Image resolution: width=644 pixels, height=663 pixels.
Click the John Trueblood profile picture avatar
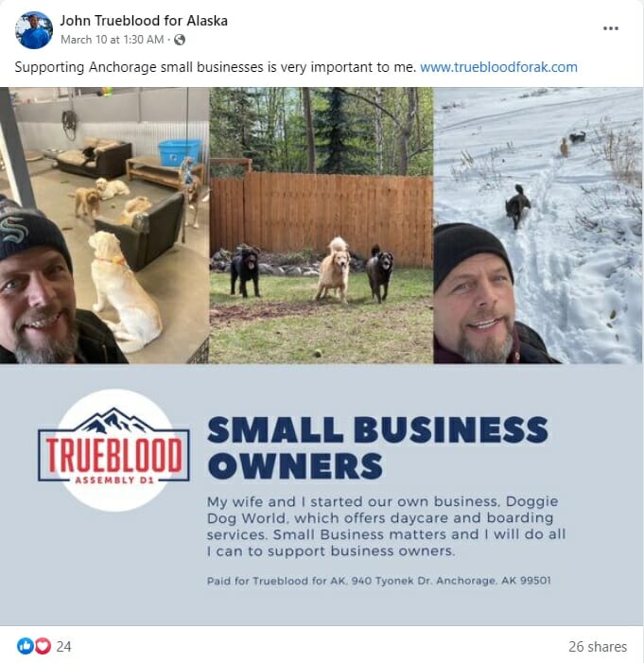34,30
